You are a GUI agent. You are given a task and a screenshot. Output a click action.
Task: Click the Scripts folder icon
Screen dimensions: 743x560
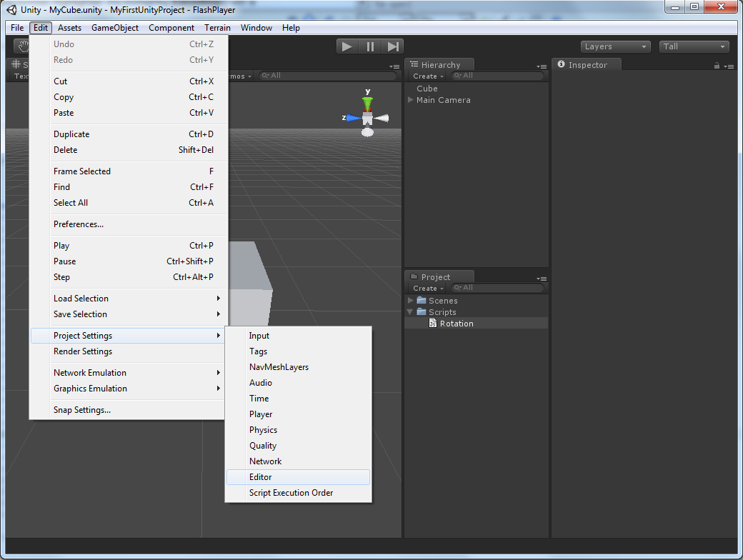pos(422,311)
